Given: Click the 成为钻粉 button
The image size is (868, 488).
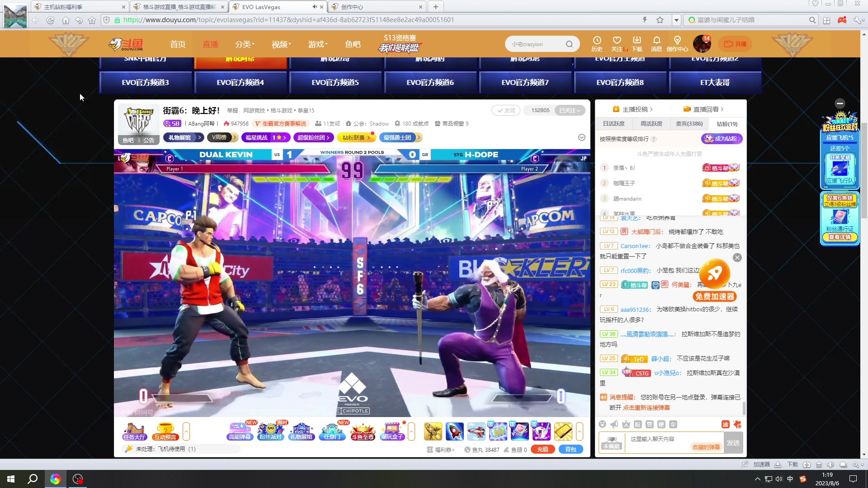Looking at the screenshot, I should click(722, 139).
